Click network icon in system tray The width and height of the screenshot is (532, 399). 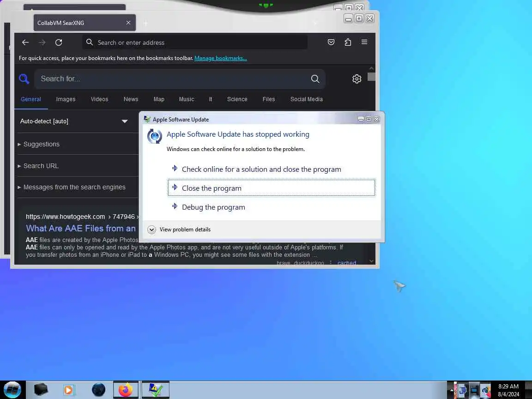tap(474, 390)
